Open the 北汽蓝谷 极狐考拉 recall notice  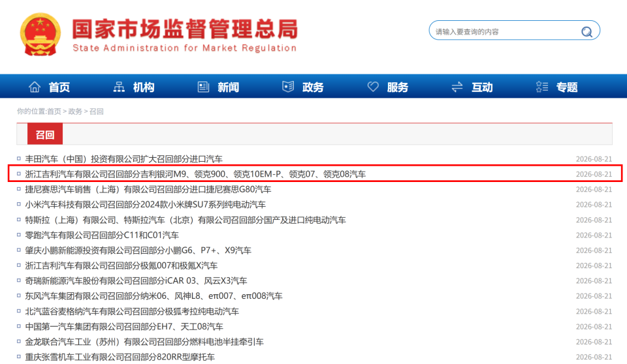click(x=132, y=311)
